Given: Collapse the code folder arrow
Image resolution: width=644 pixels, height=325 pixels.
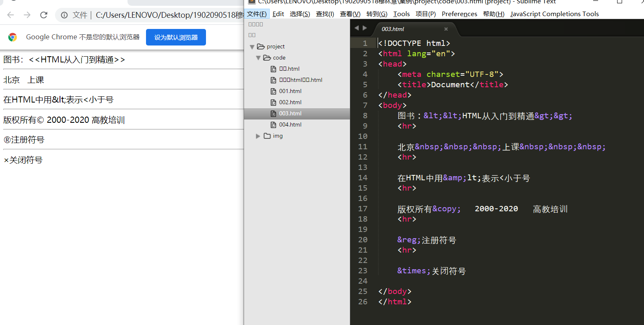Looking at the screenshot, I should 258,58.
